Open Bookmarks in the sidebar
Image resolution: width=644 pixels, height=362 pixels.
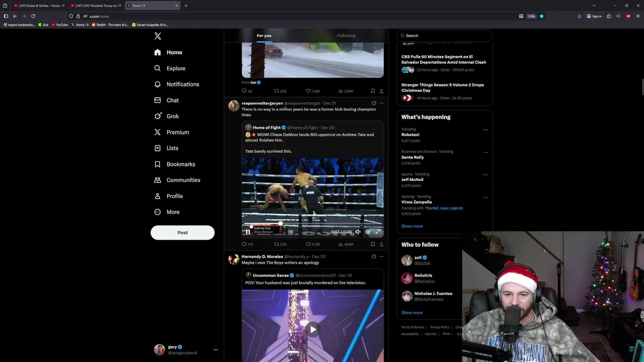175,164
